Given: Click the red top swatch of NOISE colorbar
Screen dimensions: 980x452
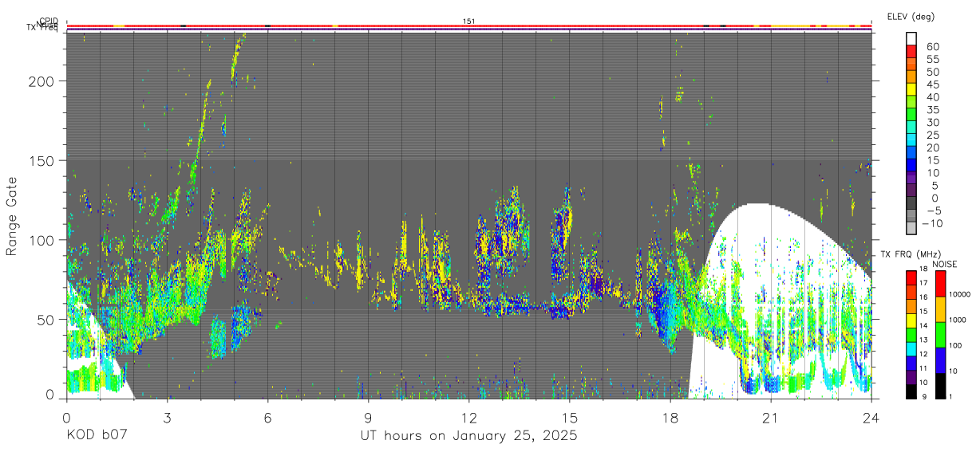Looking at the screenshot, I should (940, 283).
